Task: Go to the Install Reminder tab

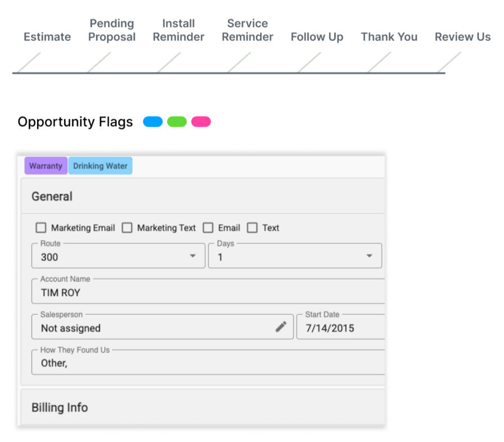Action: pyautogui.click(x=178, y=30)
